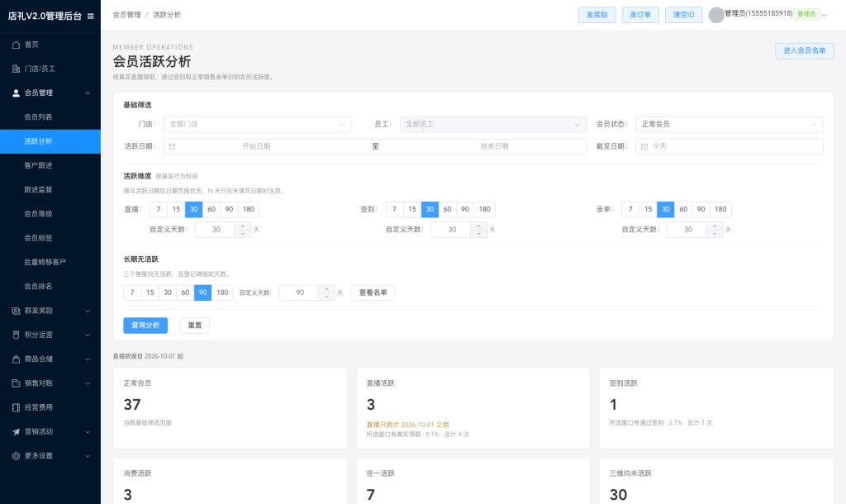Select 15 days for 签到
The height and width of the screenshot is (504, 846).
tap(412, 209)
